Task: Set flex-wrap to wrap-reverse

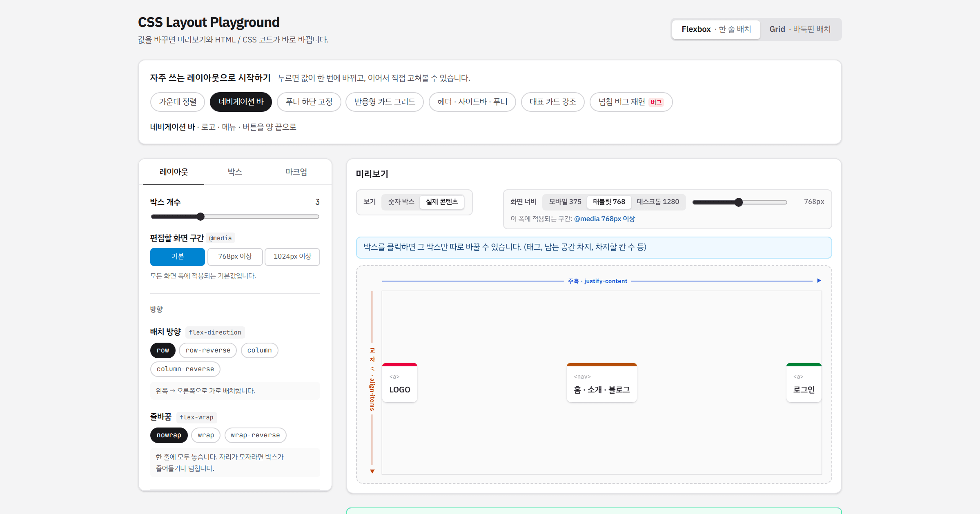Action: (x=255, y=435)
